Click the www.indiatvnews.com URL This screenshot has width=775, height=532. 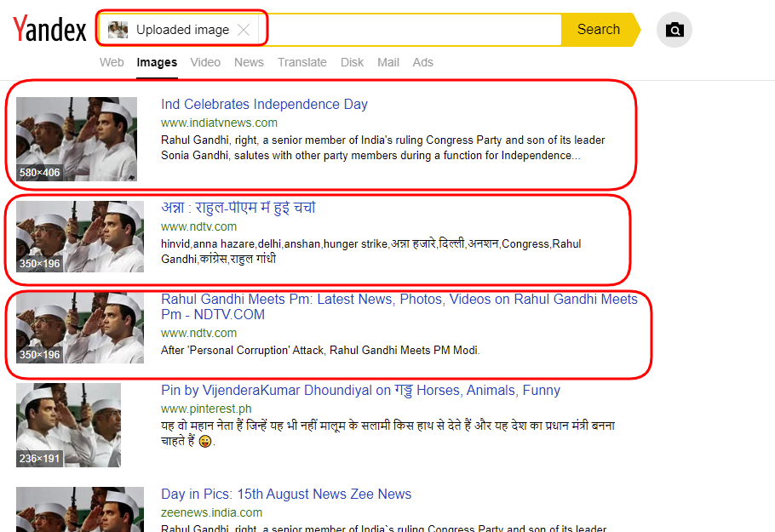click(x=219, y=123)
